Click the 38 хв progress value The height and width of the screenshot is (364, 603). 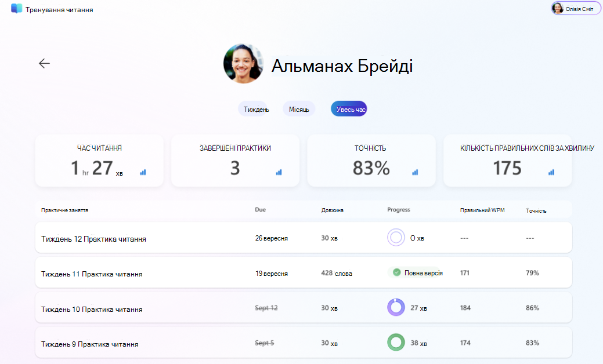(x=419, y=343)
